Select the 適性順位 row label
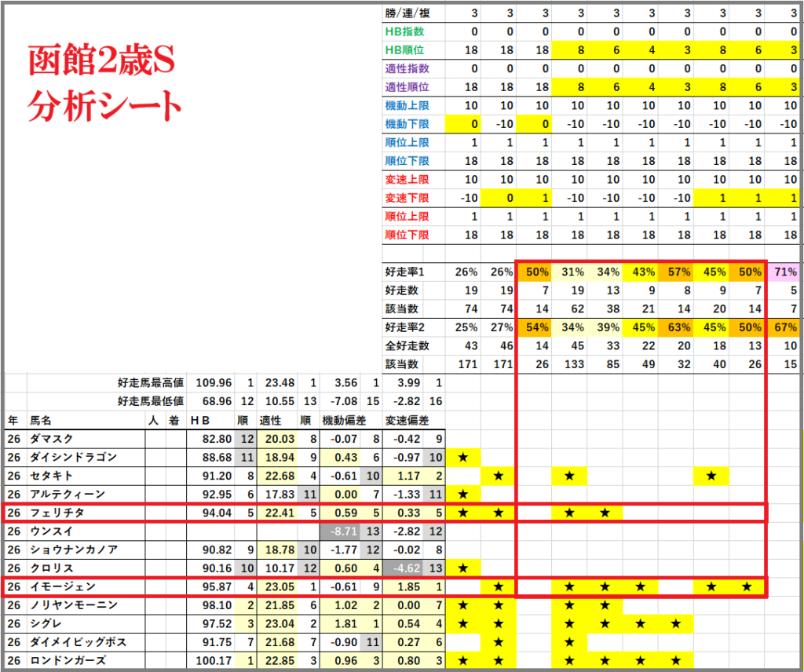804x672 pixels. [x=407, y=86]
